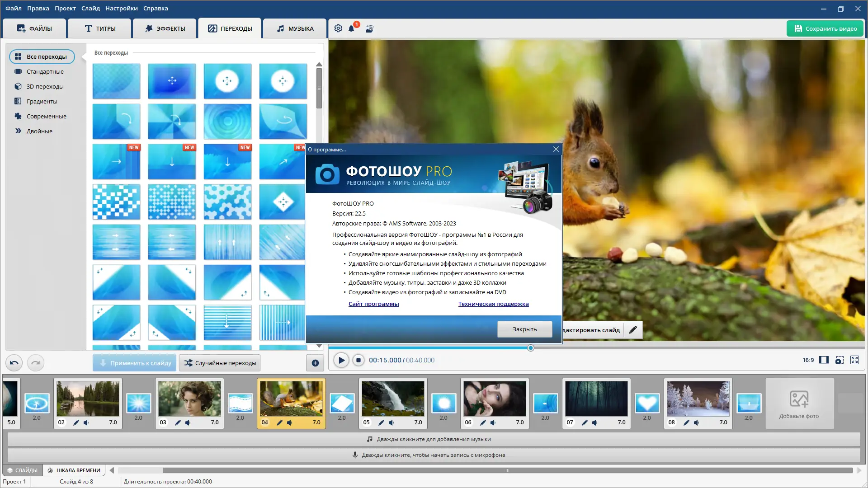Click the add transition plus icon

coord(315,363)
